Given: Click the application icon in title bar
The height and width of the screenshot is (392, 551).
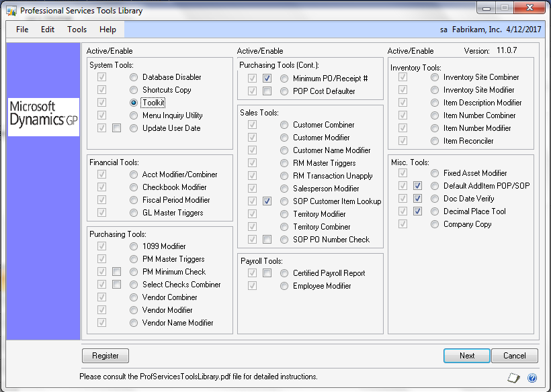Looking at the screenshot, I should point(11,11).
